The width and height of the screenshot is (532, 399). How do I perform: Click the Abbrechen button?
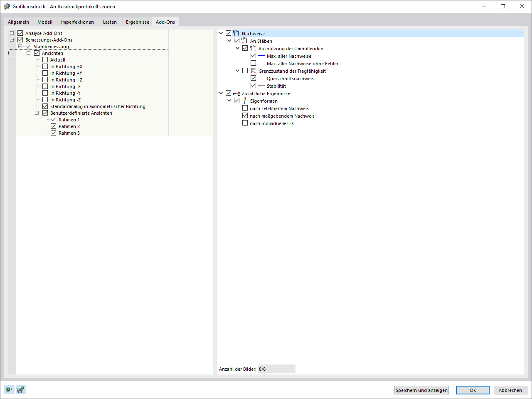(510, 390)
